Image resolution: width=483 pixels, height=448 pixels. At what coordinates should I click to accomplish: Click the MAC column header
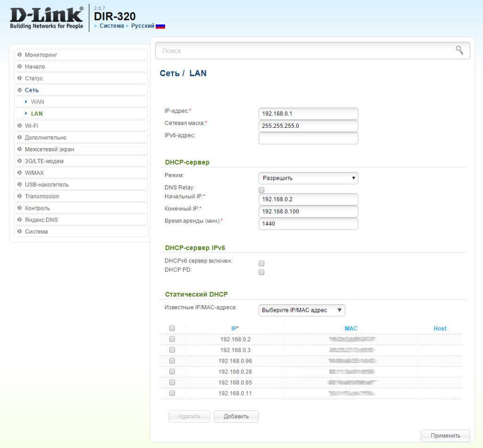tap(351, 329)
